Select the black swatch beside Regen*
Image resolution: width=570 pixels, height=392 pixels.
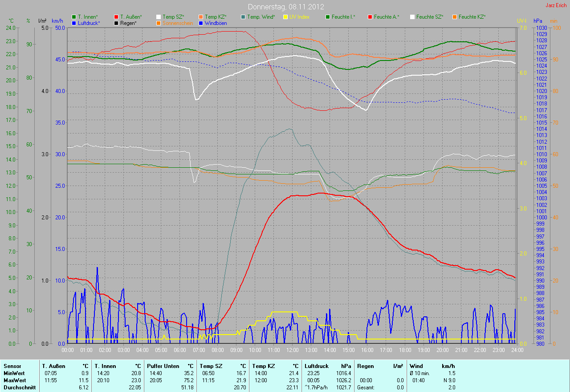point(117,23)
